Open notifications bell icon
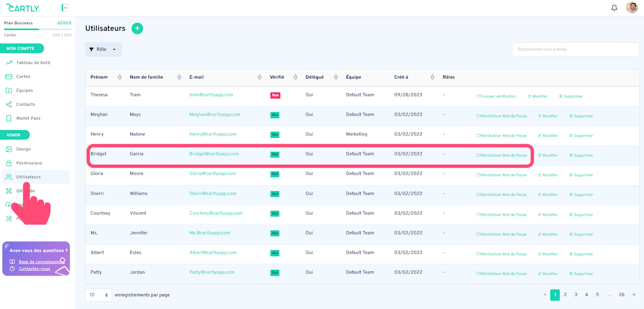The height and width of the screenshot is (309, 644). (614, 8)
